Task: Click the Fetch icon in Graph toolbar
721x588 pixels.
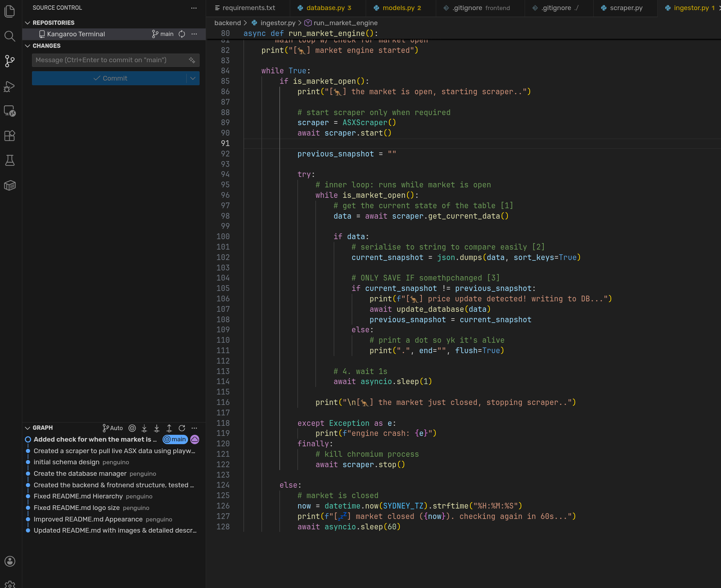Action: pyautogui.click(x=144, y=428)
